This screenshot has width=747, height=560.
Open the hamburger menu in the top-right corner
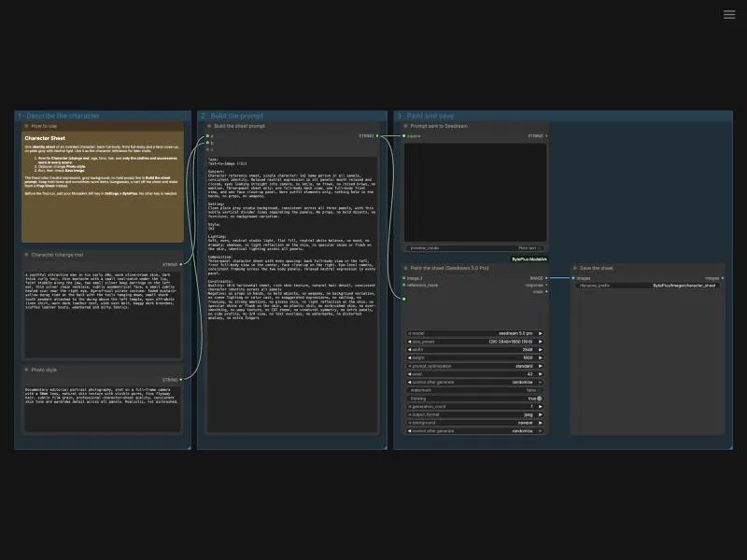pos(729,15)
